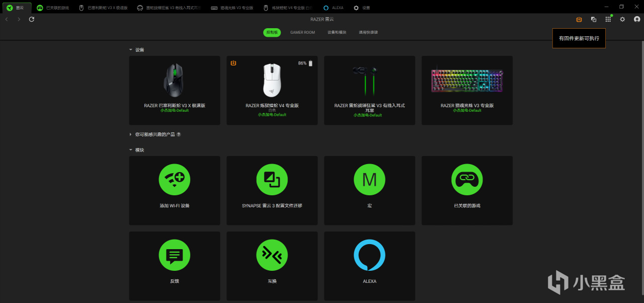Image resolution: width=644 pixels, height=303 pixels.
Task: Switch to the 已关联的游戏 top tab
Action: click(x=53, y=8)
